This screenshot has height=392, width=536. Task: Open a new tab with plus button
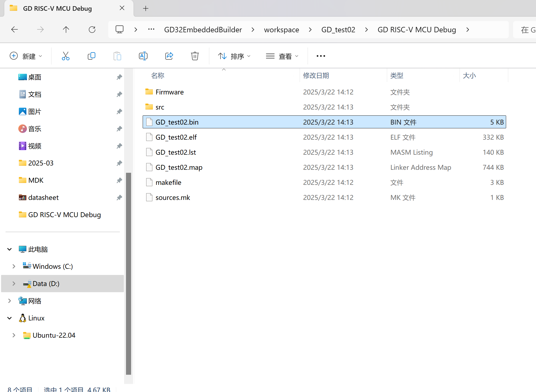coord(146,8)
